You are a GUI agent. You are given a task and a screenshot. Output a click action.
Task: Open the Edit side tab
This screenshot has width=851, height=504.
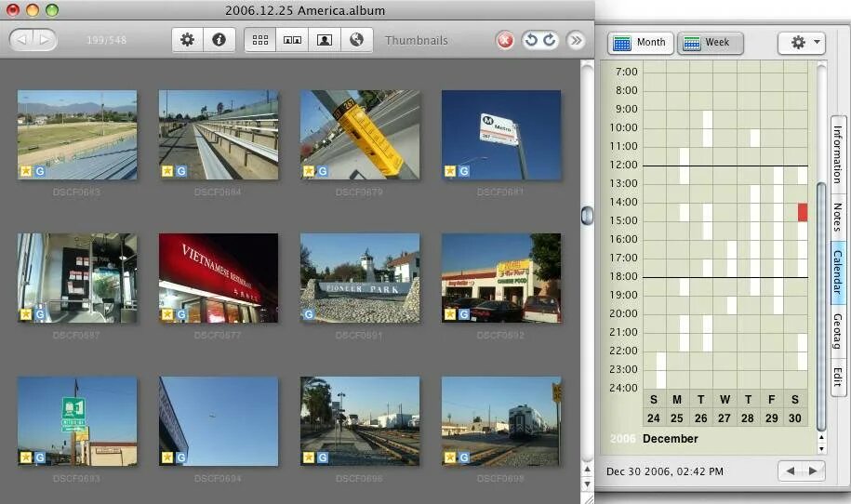pyautogui.click(x=838, y=377)
